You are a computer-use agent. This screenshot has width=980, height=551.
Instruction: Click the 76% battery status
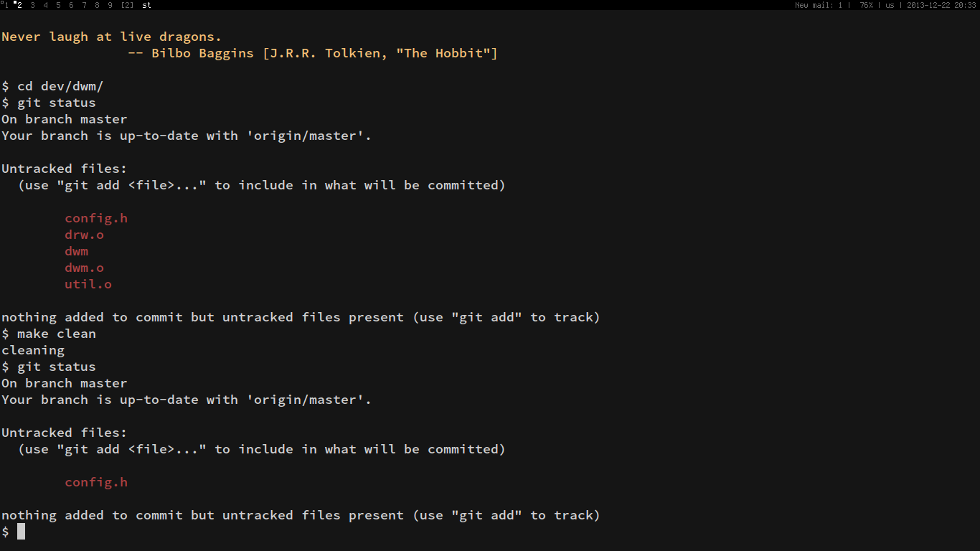coord(866,5)
